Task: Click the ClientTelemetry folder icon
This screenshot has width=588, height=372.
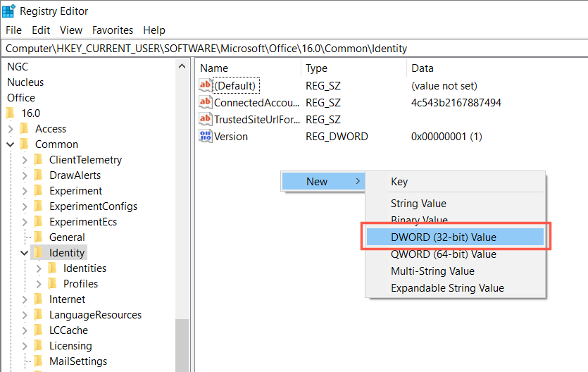Action: pyautogui.click(x=38, y=160)
